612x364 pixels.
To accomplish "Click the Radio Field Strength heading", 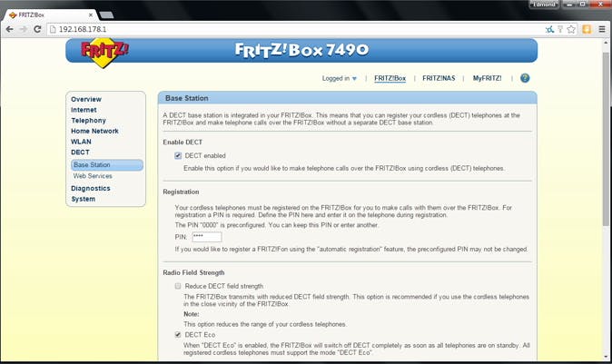I will point(193,272).
